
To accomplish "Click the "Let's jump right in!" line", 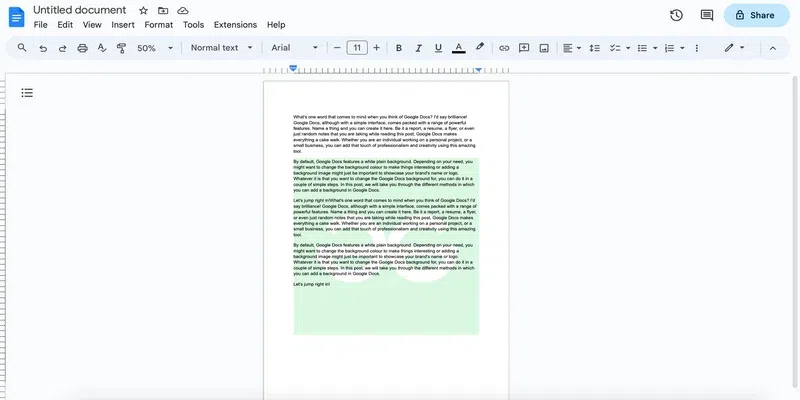I will tap(312, 284).
